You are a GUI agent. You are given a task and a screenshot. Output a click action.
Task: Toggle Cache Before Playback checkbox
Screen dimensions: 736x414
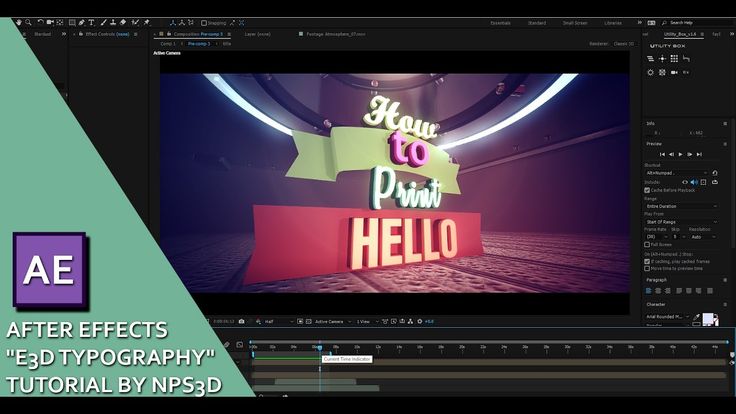648,190
